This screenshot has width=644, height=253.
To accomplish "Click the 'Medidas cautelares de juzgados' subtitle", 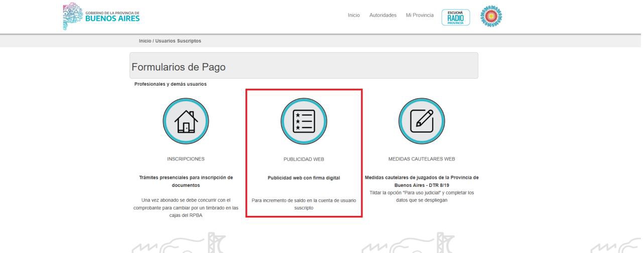I will pyautogui.click(x=421, y=180).
